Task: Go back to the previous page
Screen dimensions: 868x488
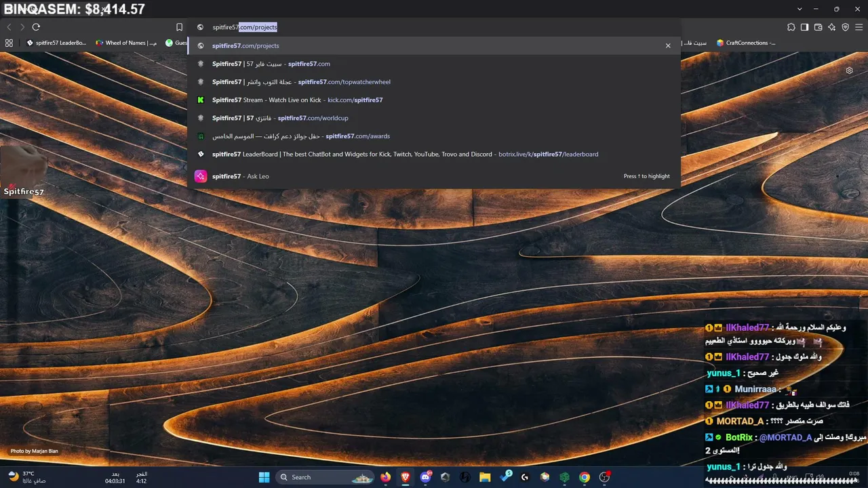Action: pos(9,27)
